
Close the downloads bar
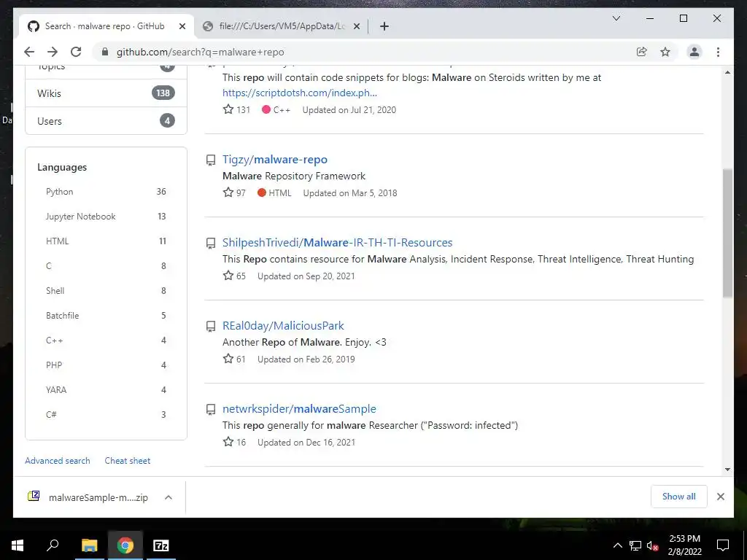tap(720, 497)
